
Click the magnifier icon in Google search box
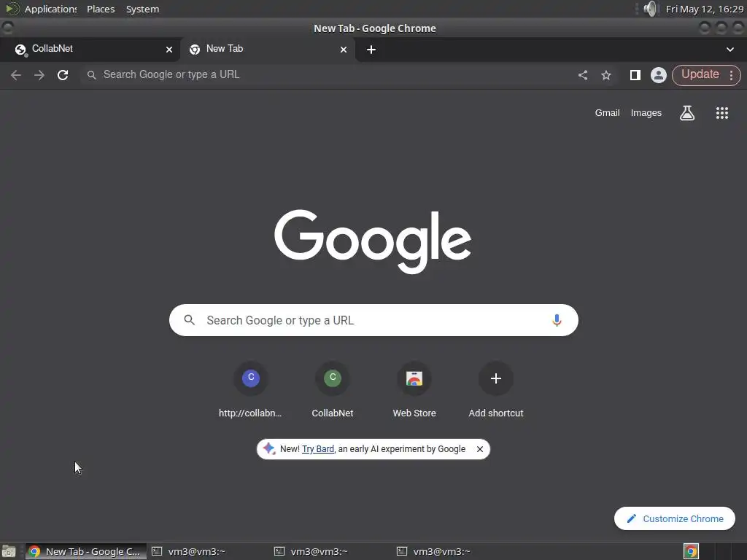(x=189, y=320)
